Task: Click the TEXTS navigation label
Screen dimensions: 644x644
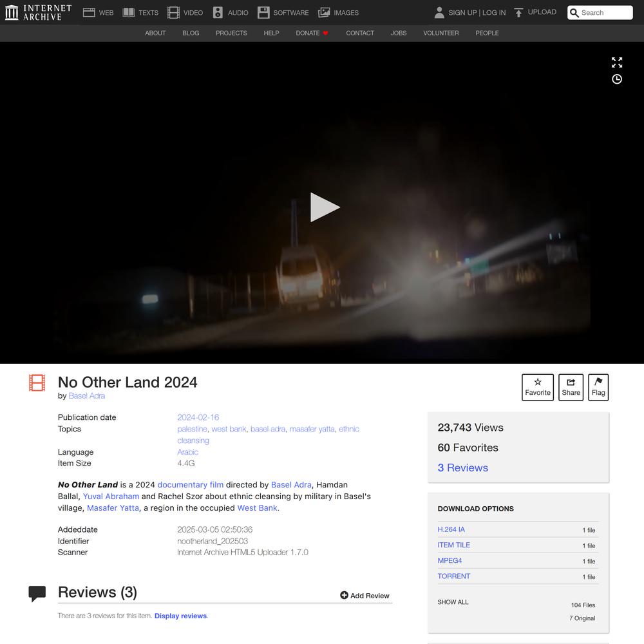Action: point(148,13)
